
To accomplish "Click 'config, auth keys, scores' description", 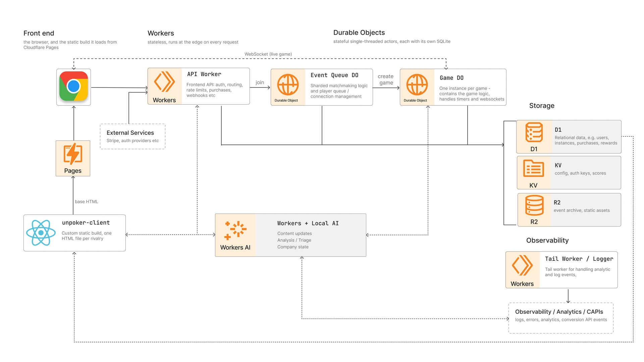I will pyautogui.click(x=580, y=173).
